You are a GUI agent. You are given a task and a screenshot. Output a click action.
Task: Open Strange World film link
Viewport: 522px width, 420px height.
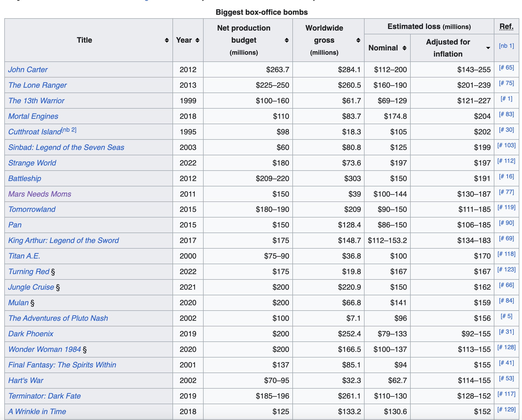32,163
